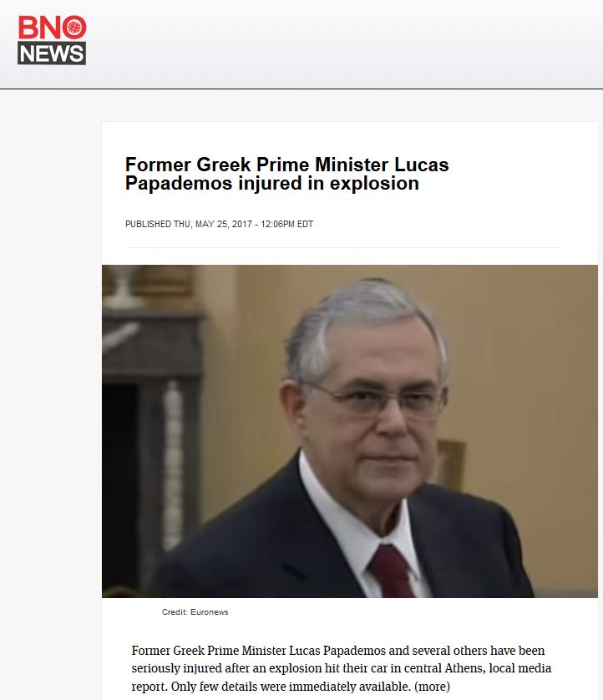
Task: Open the (more) link after article summary
Action: pos(432,686)
